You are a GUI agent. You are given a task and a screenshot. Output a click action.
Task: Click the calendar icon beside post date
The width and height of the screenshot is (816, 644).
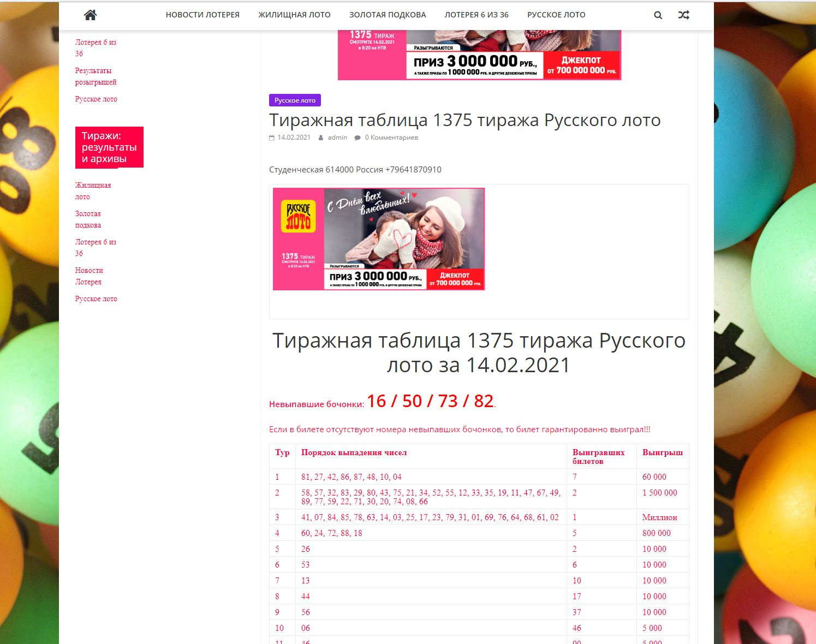click(272, 138)
